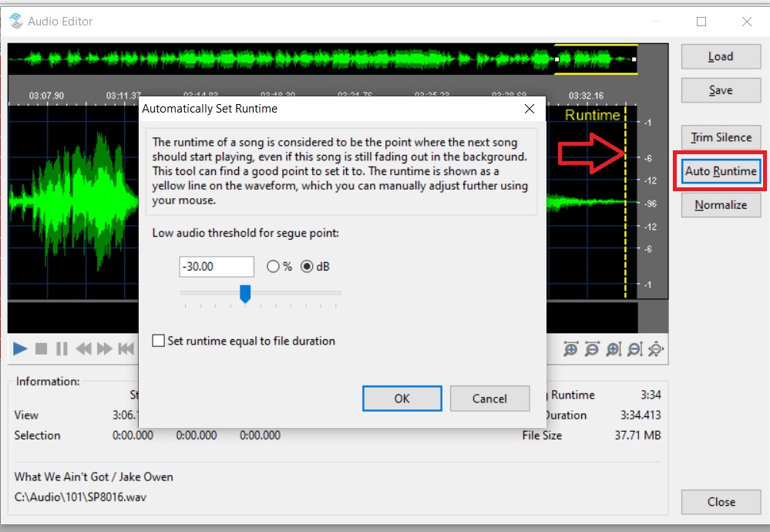The height and width of the screenshot is (532, 770).
Task: Click the Runtime value 3:34
Action: [651, 395]
